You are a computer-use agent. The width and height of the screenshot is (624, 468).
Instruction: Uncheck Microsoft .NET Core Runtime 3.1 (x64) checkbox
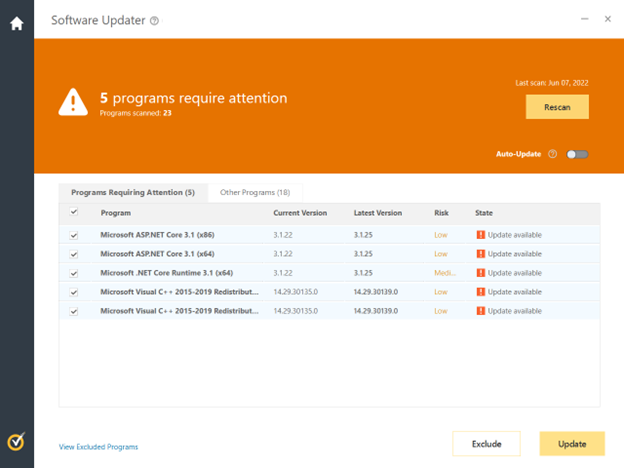(74, 273)
